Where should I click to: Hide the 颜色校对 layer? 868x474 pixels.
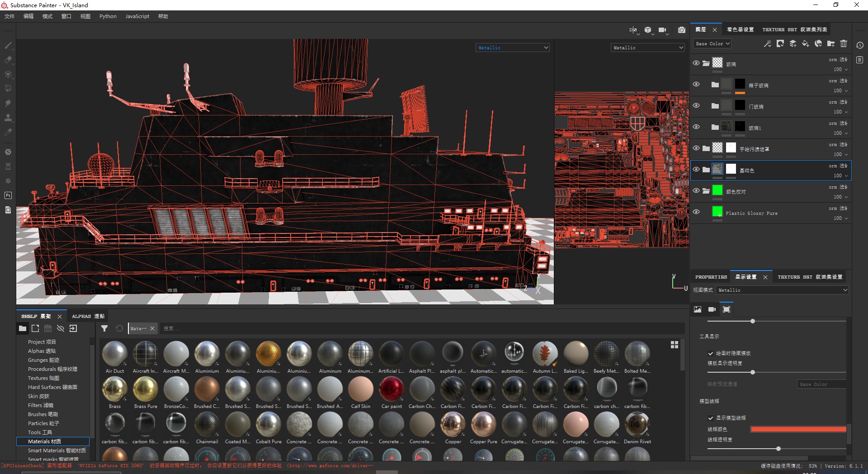[x=696, y=190]
